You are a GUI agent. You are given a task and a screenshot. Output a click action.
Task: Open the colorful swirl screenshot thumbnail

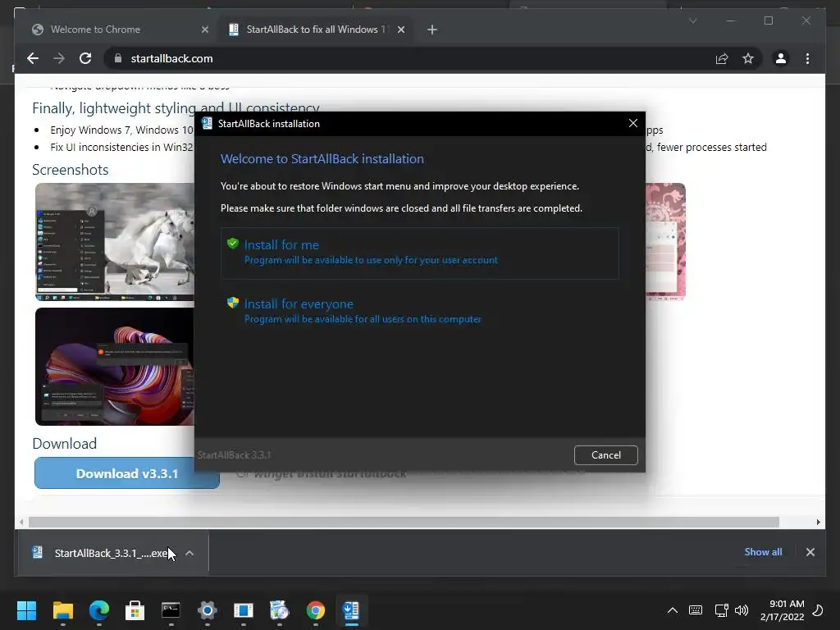[x=115, y=367]
